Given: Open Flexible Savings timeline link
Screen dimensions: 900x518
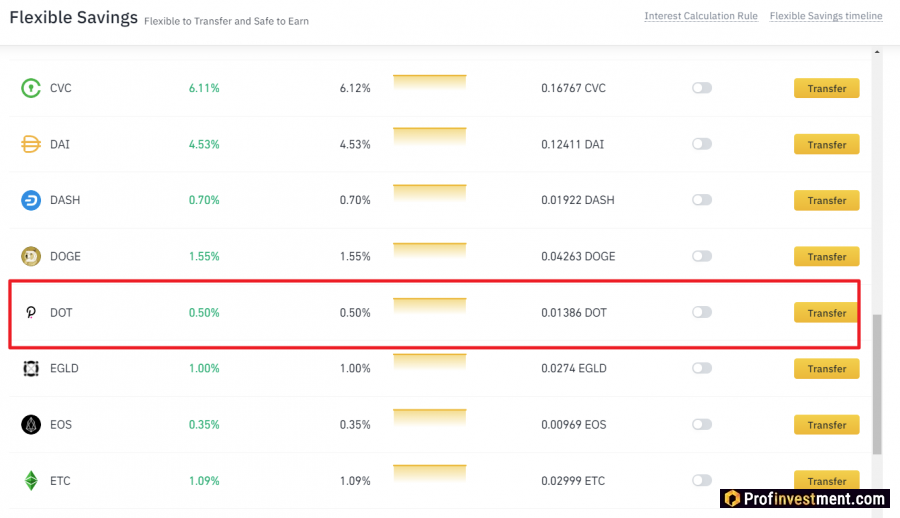Looking at the screenshot, I should (x=826, y=16).
